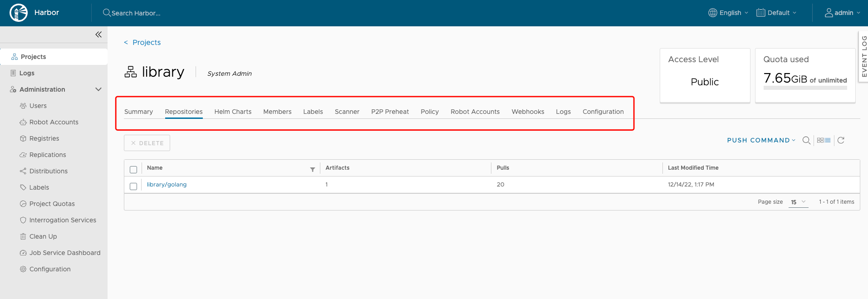Click the project icon beside library
Screen dimensions: 868x299
coord(131,72)
